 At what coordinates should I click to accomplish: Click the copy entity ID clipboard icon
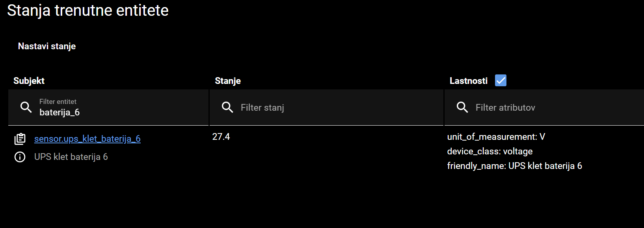click(20, 139)
